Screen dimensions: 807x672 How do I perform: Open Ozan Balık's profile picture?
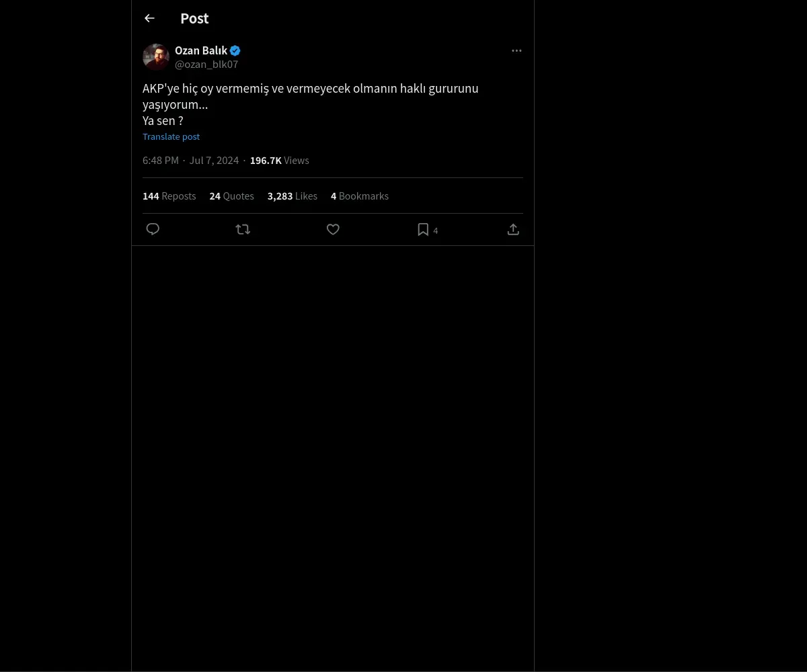coord(156,57)
